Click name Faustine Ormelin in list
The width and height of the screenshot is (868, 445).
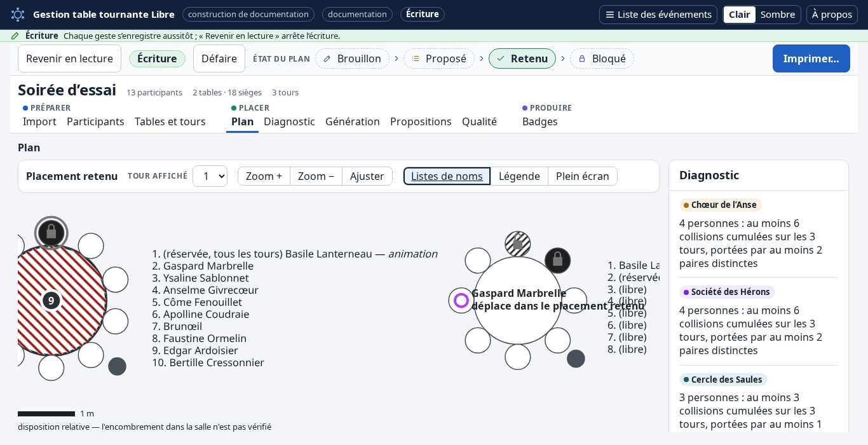[205, 338]
